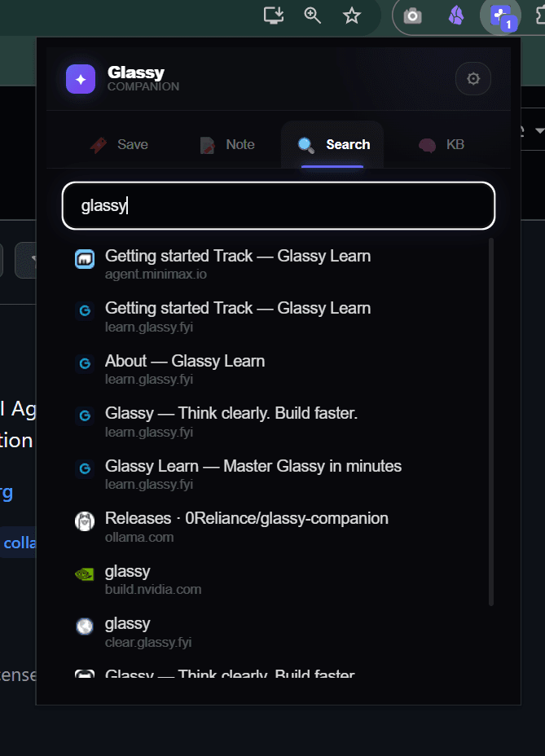Open glassy result from clear.glassy.fyi

click(x=279, y=632)
